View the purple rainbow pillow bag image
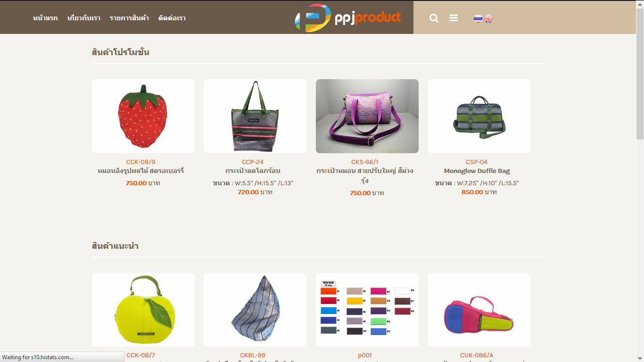Viewport: 644px width, 362px height. pyautogui.click(x=367, y=116)
